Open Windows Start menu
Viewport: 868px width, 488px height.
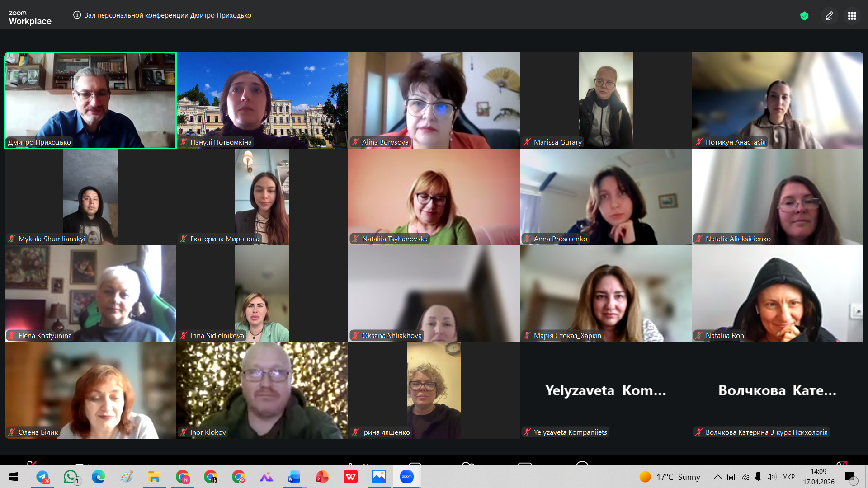coord(14,477)
